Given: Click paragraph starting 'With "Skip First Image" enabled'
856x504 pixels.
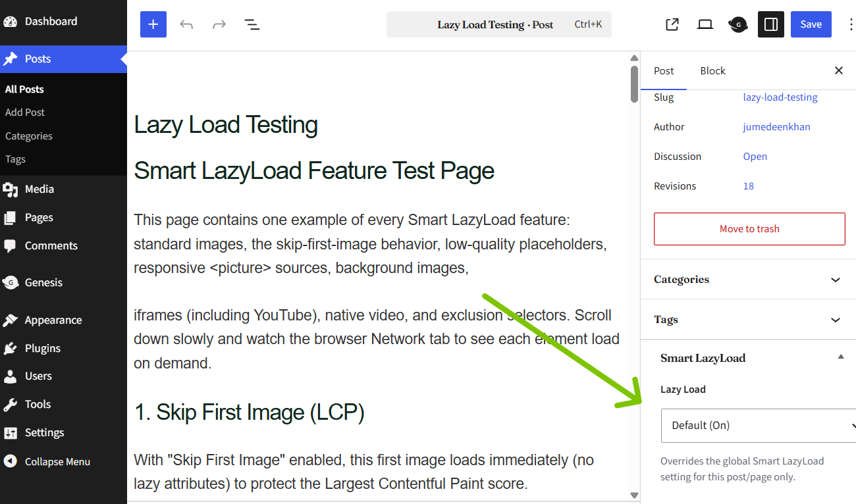Looking at the screenshot, I should (364, 472).
